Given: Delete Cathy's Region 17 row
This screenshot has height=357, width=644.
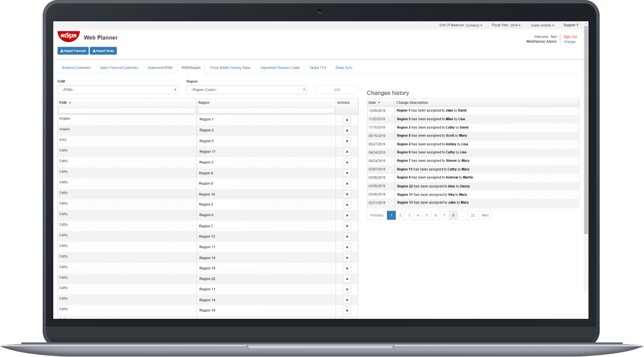Looking at the screenshot, I should click(347, 152).
